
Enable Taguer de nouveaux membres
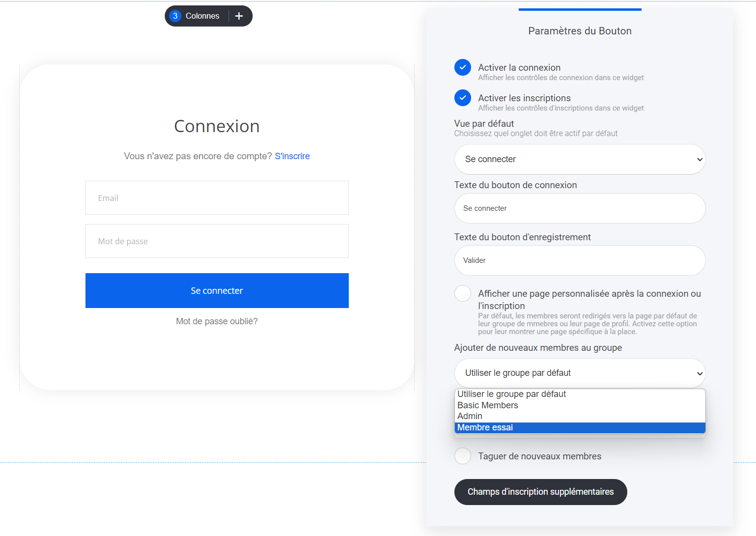pyautogui.click(x=463, y=456)
